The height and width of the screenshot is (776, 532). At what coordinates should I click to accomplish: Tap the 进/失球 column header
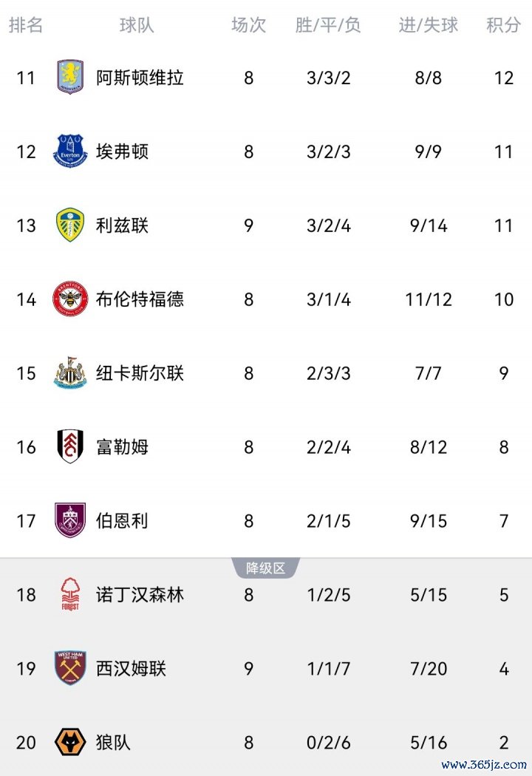(429, 25)
